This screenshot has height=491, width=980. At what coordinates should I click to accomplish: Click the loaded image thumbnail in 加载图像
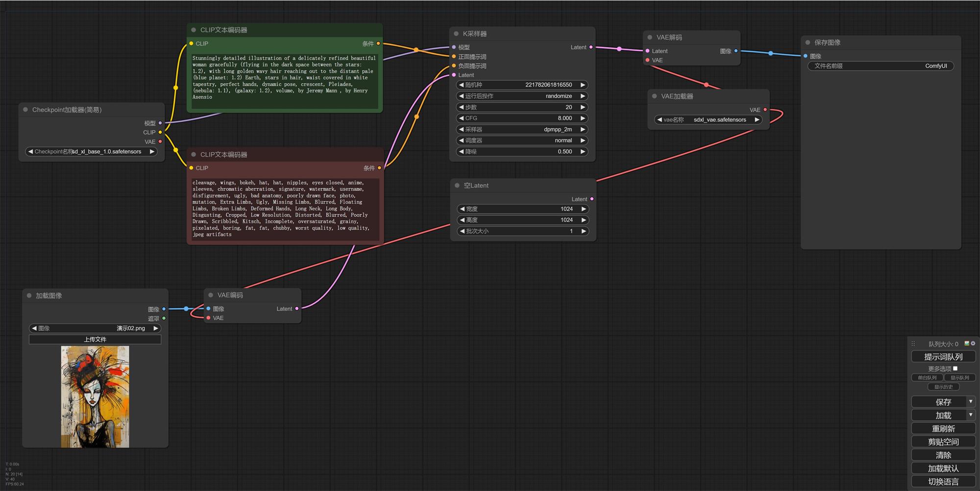[95, 397]
